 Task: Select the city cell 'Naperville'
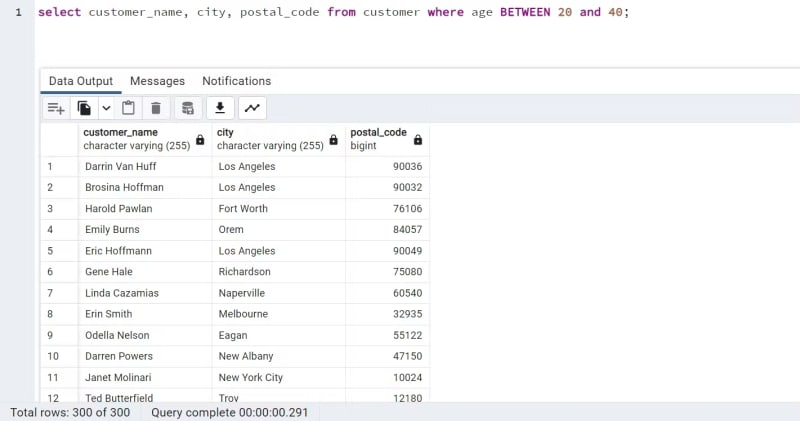279,293
